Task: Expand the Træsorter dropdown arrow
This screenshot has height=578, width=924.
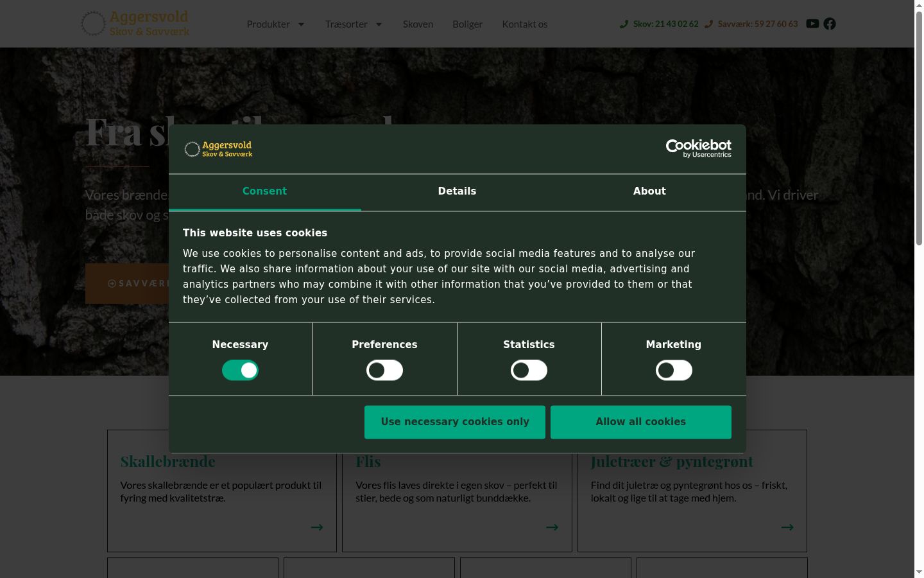Action: [379, 24]
